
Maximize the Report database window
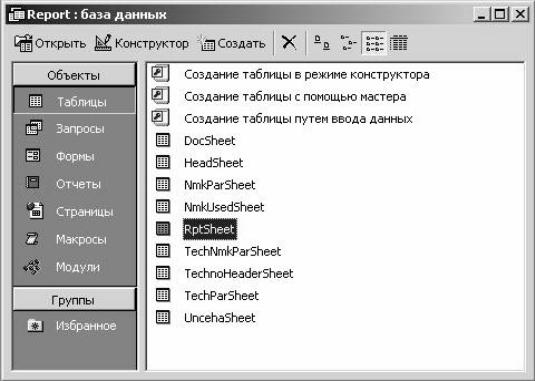[x=500, y=15]
